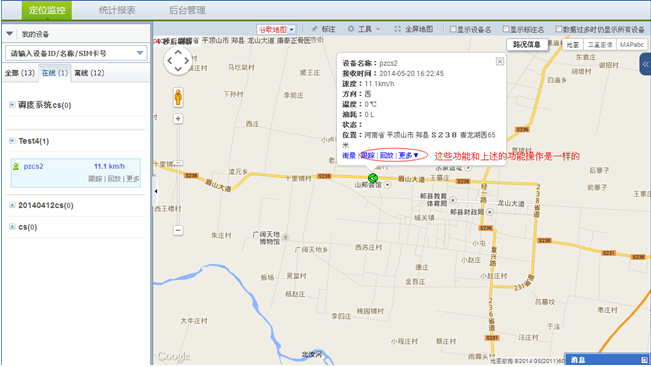Click the map zoom out minus button
The width and height of the screenshot is (651, 367).
point(178,230)
